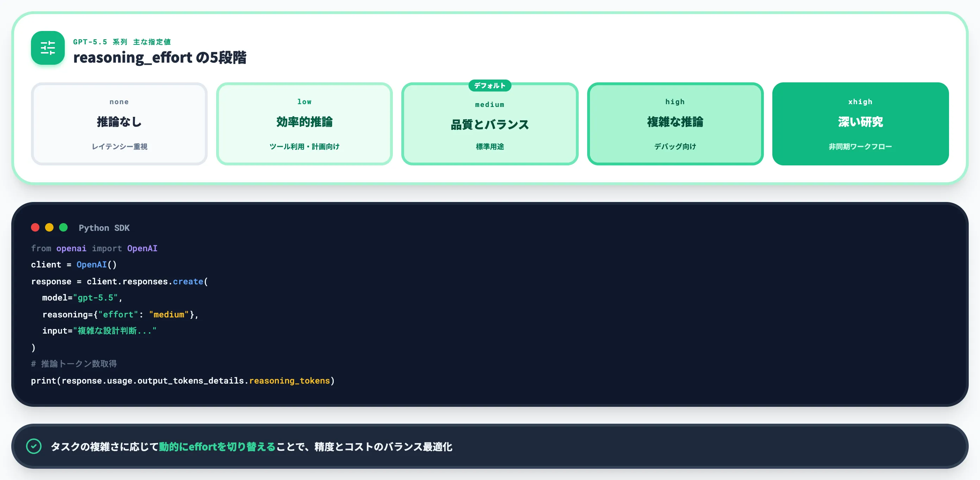Click 非同期ワークフロー caption
980x480 pixels.
(861, 146)
